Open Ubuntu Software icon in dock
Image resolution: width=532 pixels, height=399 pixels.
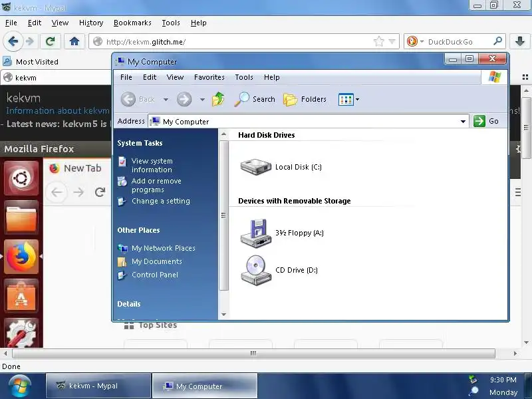pos(21,296)
